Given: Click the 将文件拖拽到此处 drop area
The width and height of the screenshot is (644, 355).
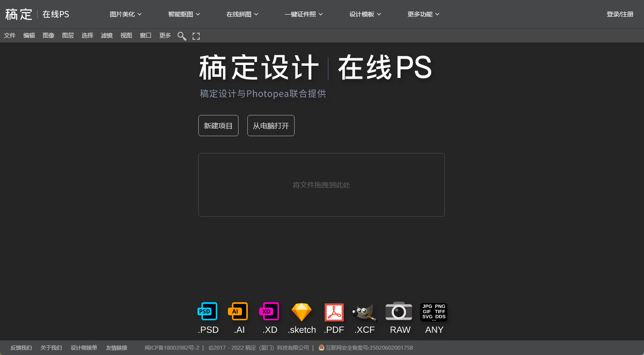Looking at the screenshot, I should tap(321, 185).
